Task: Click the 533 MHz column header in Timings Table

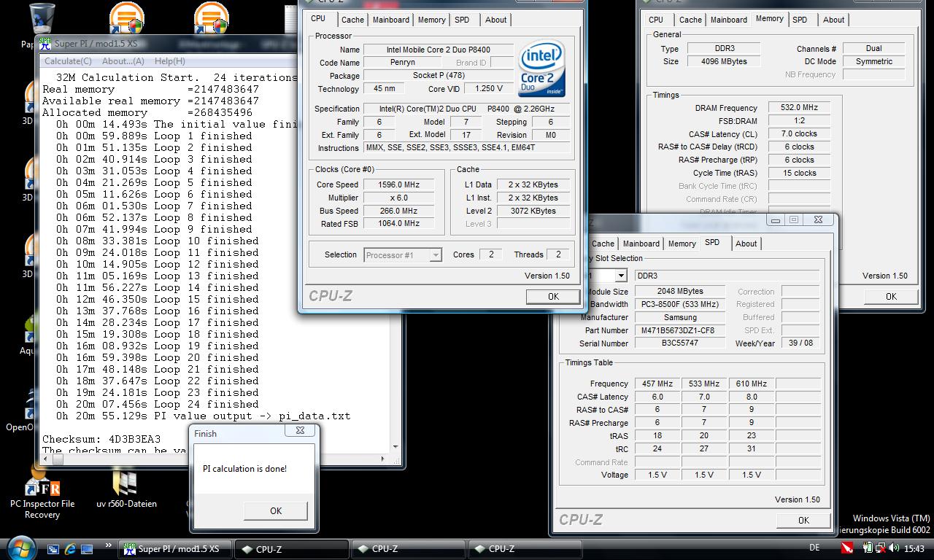Action: [703, 384]
